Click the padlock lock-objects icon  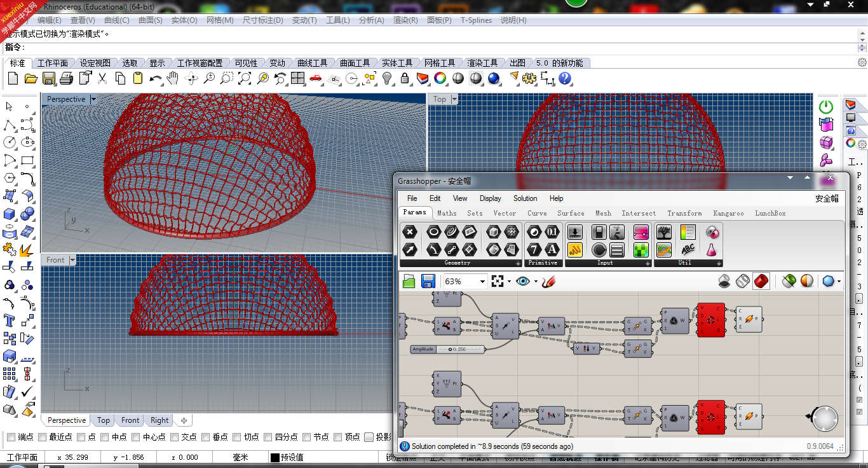(405, 78)
